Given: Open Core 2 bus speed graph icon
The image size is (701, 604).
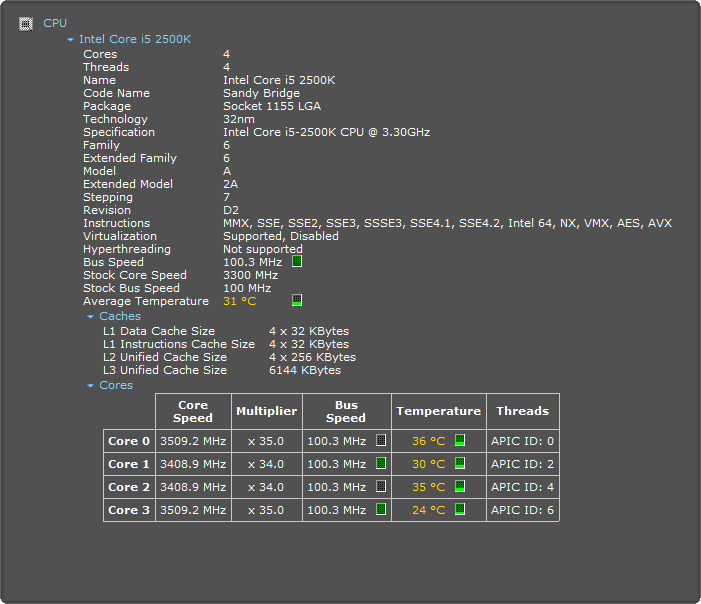Looking at the screenshot, I should pyautogui.click(x=381, y=486).
